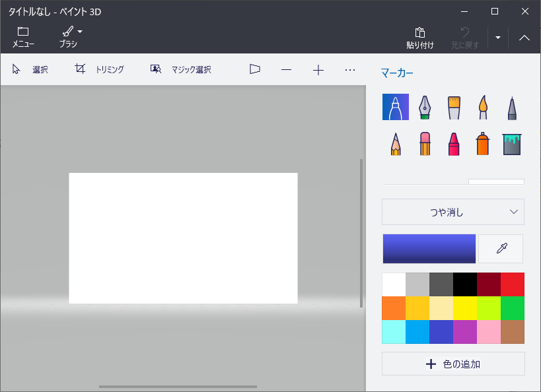Viewport: 541px width, 392px height.
Task: Select the Spray can brush
Action: 483,144
